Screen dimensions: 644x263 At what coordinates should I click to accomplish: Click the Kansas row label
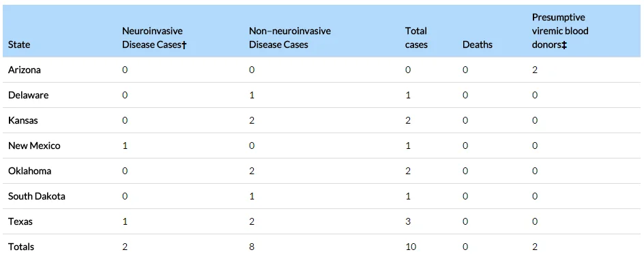click(23, 121)
